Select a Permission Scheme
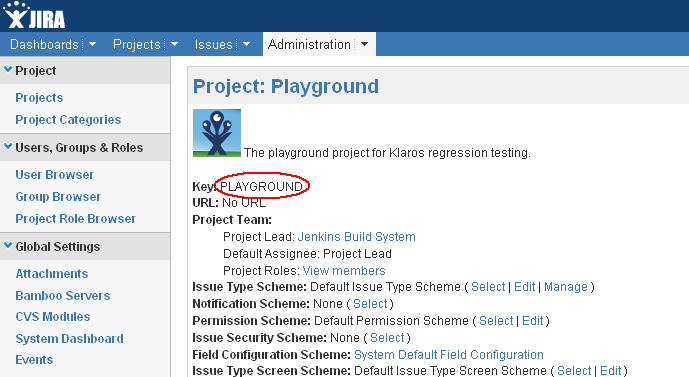Viewport: 689px width, 377px height. click(496, 320)
